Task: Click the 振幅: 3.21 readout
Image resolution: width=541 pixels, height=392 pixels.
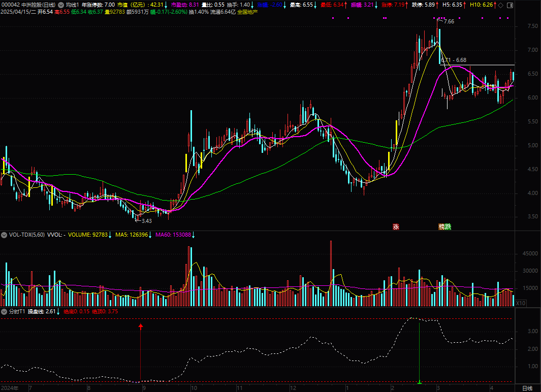Action: pos(362,5)
